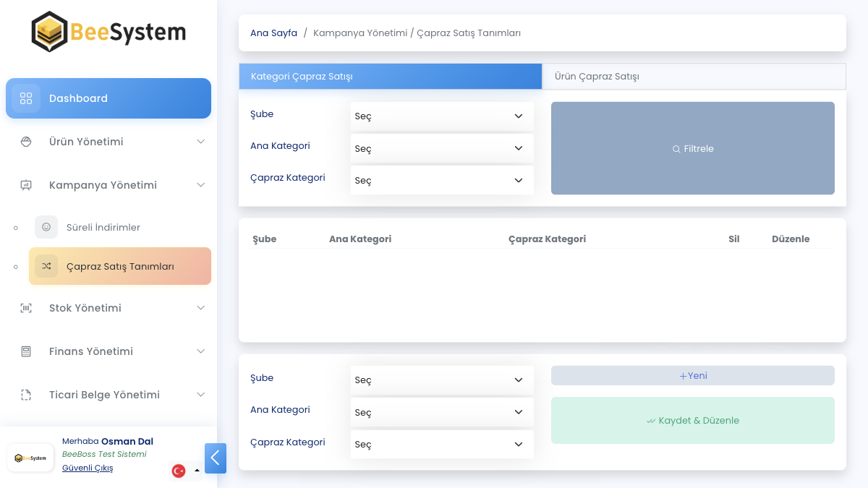This screenshot has height=488, width=868.
Task: Open the bottom Çapraz Kategori dropdown
Action: click(441, 444)
